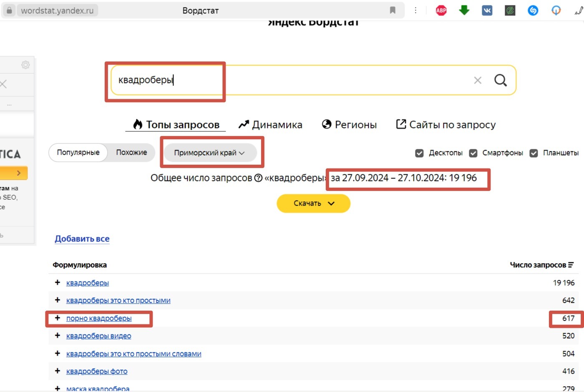Click the 520 request count value

tap(569, 336)
